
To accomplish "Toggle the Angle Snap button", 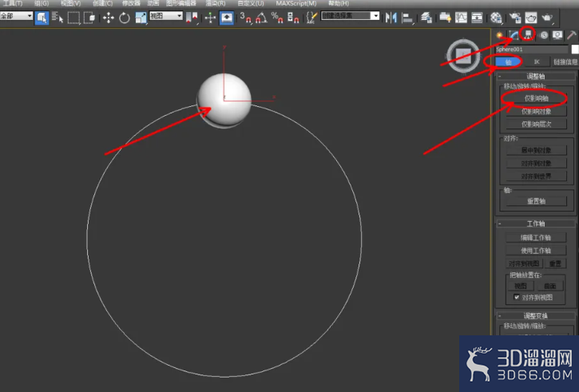I will point(261,18).
